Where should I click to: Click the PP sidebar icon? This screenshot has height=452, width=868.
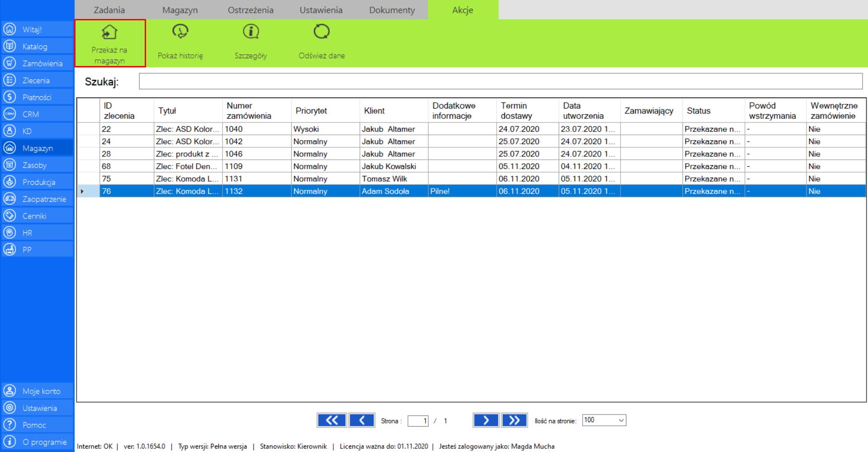[x=9, y=250]
